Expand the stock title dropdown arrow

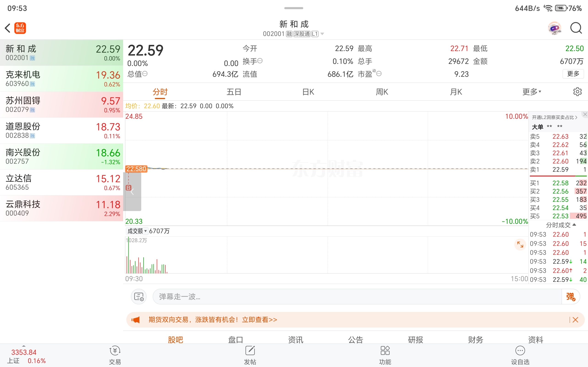coord(322,34)
